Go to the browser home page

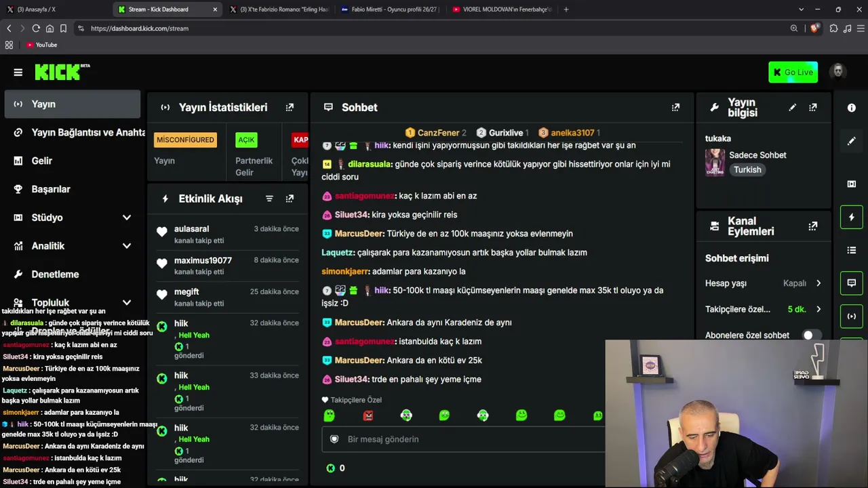[50, 28]
